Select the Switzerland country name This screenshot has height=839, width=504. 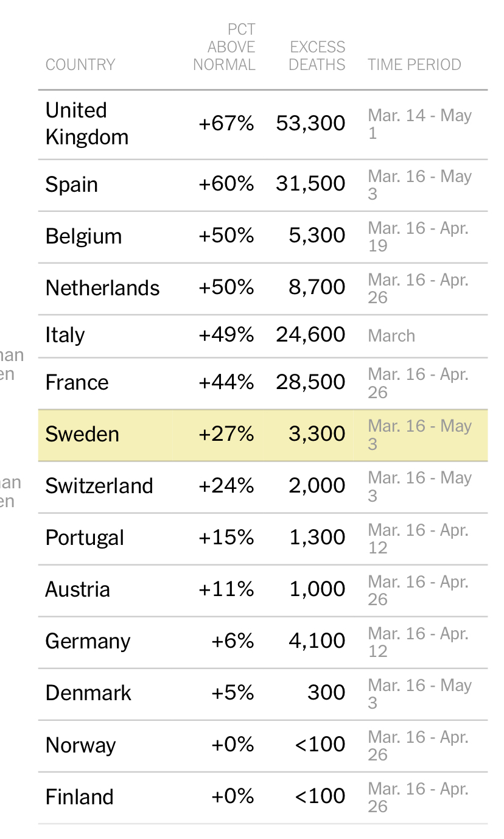point(99,486)
